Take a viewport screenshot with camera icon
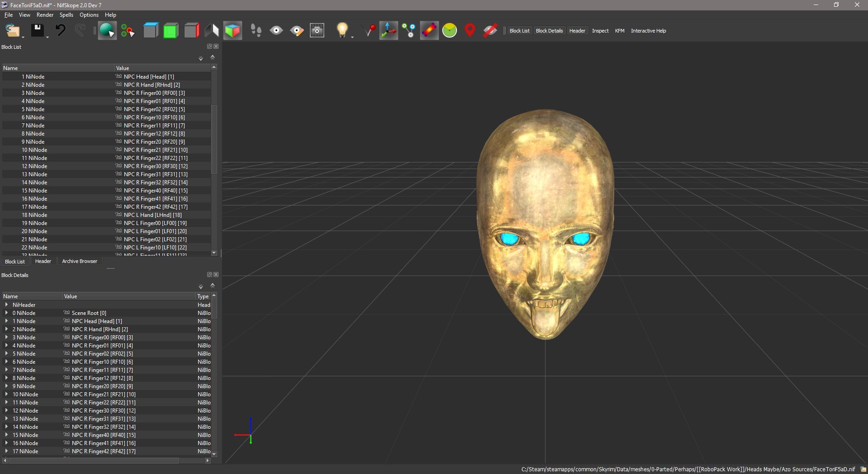 click(x=317, y=31)
